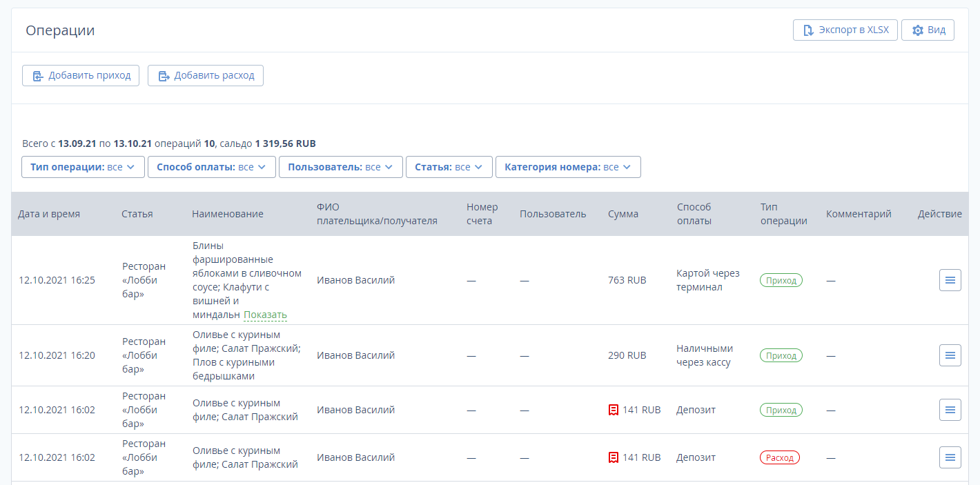
Task: Click Картой через терминал payment cell
Action: tap(708, 280)
